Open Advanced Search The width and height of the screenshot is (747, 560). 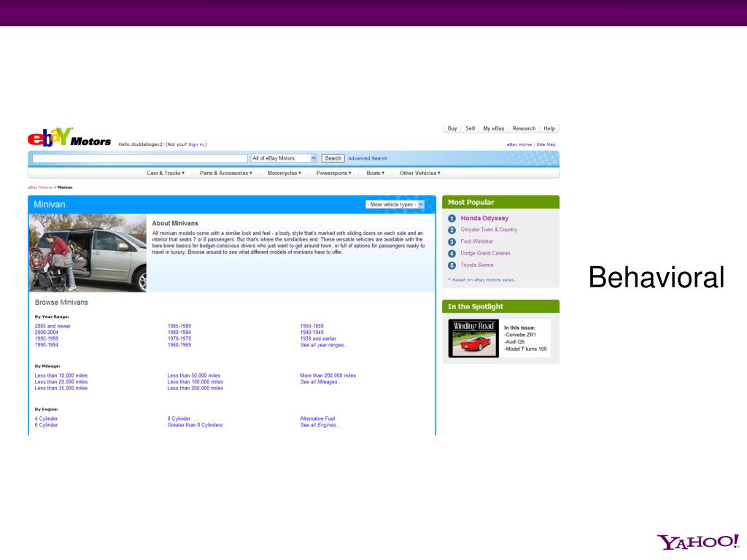(x=368, y=158)
